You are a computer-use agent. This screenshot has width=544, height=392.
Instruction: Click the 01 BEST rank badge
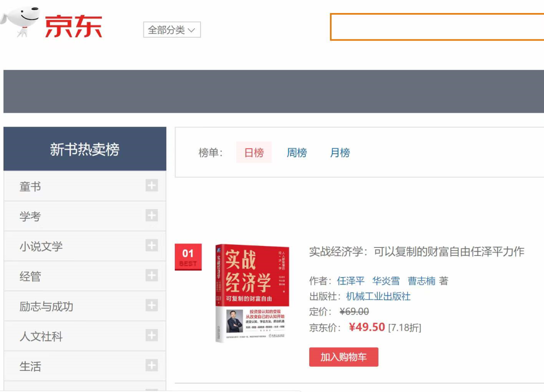pyautogui.click(x=188, y=257)
